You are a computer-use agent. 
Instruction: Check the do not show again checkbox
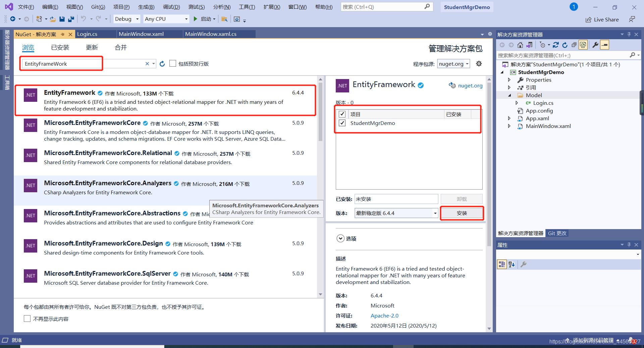(x=27, y=319)
